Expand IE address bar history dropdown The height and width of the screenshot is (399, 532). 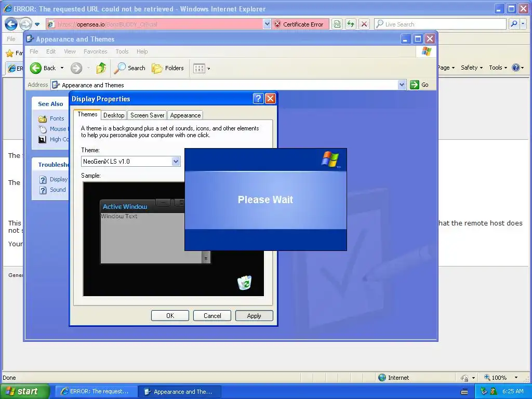(267, 24)
